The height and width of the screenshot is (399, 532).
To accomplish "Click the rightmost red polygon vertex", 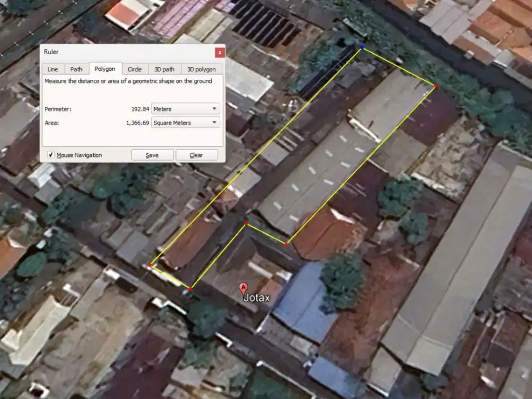I will (x=436, y=86).
